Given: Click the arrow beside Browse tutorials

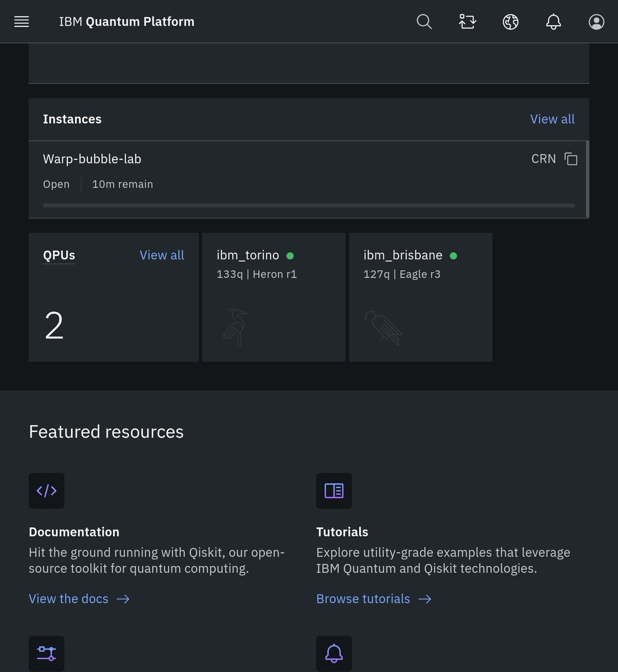Looking at the screenshot, I should 425,599.
